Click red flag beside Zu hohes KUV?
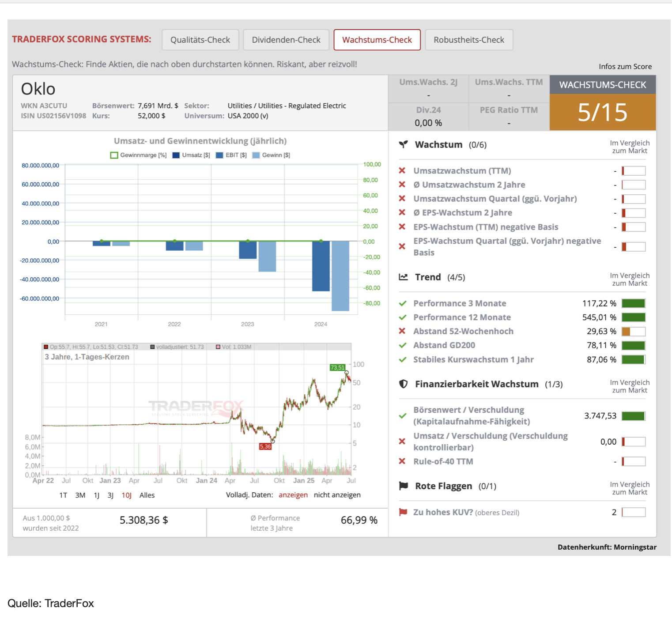 pos(403,512)
